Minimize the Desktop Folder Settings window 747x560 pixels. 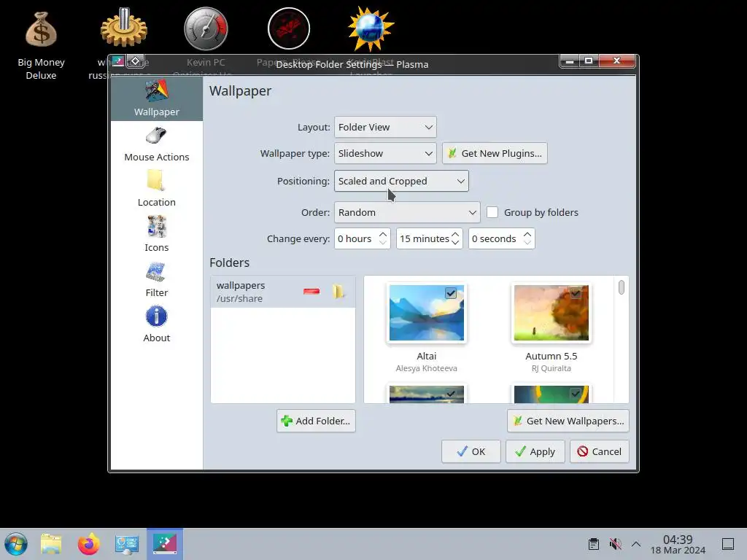click(569, 61)
